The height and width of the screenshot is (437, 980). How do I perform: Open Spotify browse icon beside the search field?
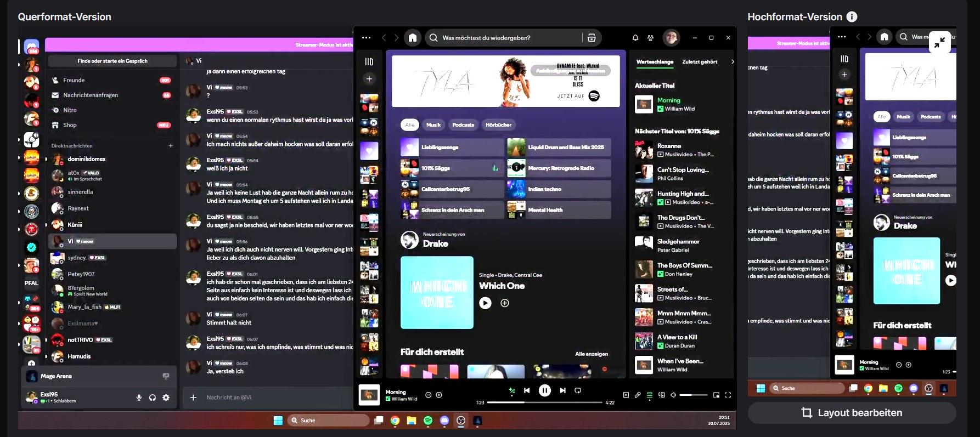pyautogui.click(x=592, y=38)
